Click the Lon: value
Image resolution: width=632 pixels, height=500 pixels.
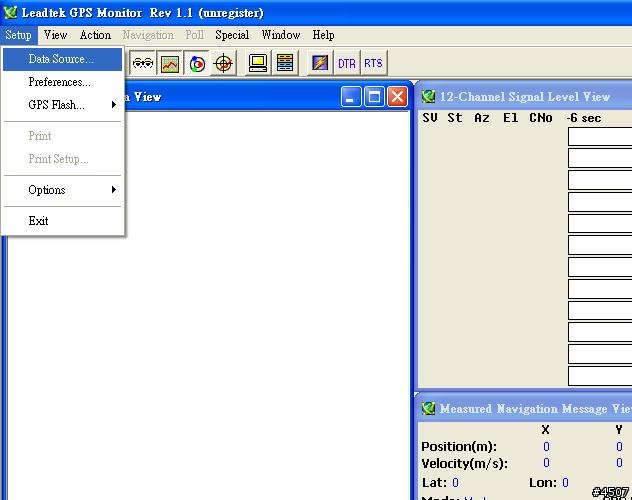pos(565,483)
